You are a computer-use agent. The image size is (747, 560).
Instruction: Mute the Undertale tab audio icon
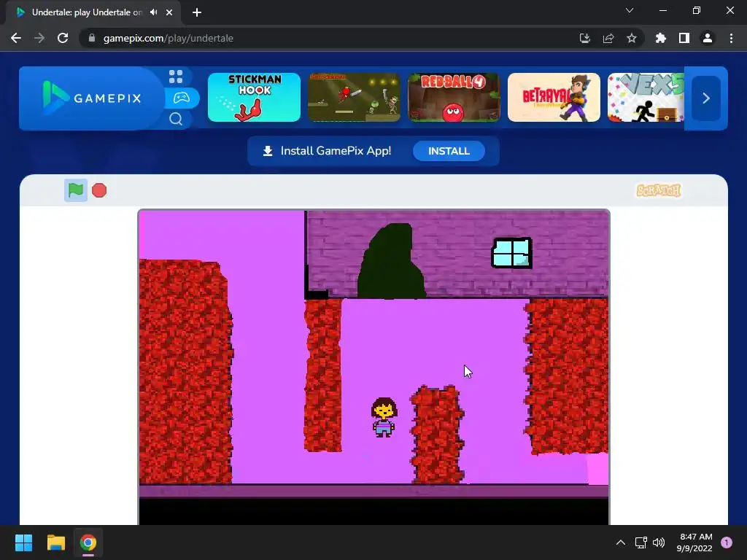[153, 12]
